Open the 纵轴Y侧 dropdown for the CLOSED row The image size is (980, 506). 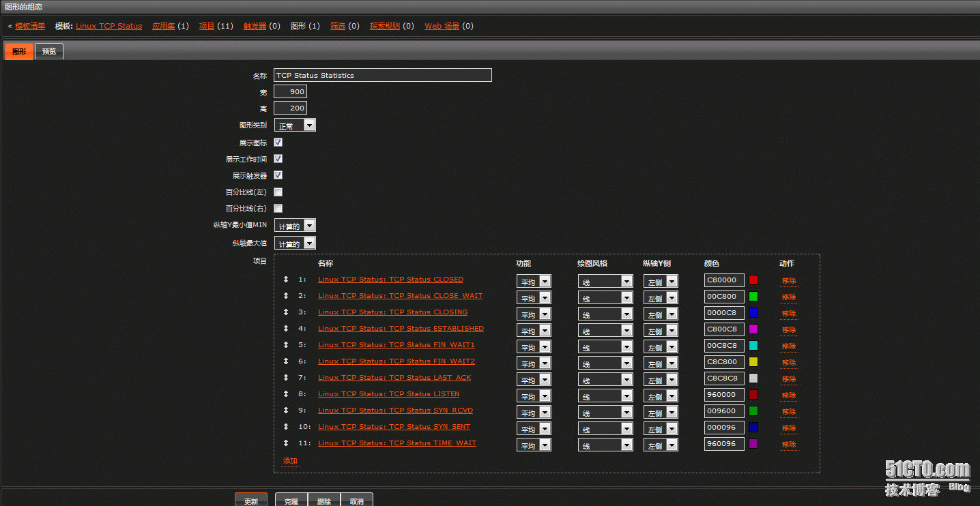[661, 281]
